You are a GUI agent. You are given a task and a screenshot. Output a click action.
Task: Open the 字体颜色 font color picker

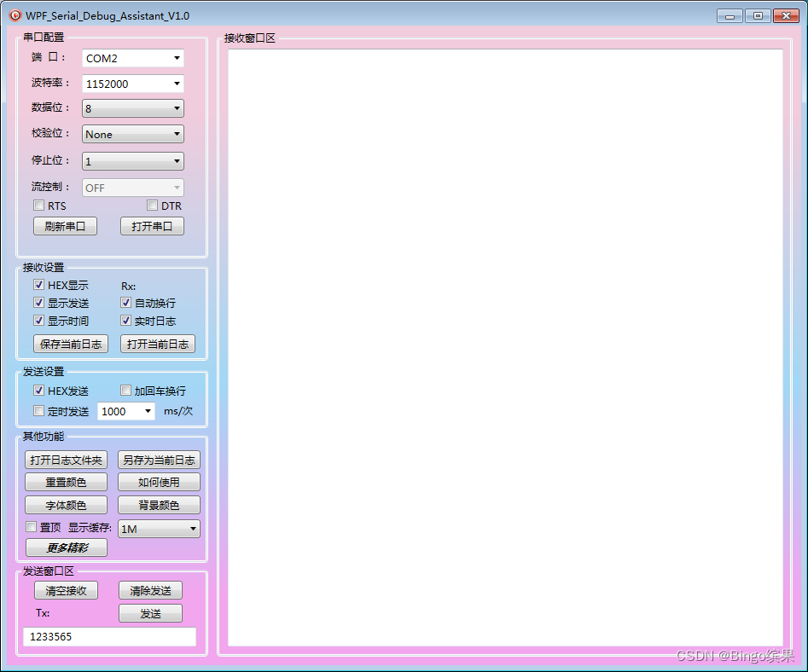(x=66, y=504)
